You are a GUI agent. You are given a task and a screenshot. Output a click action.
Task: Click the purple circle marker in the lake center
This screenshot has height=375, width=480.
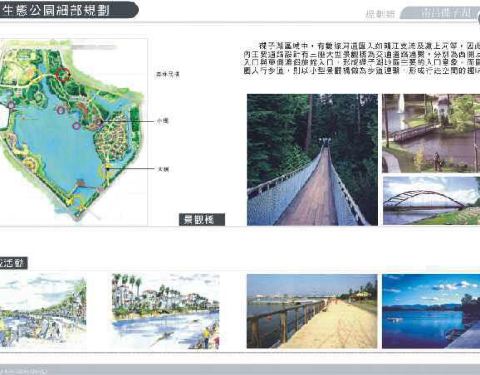[x=76, y=126]
